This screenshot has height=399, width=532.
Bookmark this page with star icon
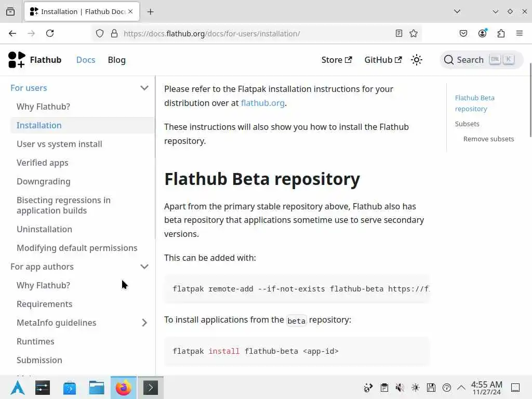(413, 33)
